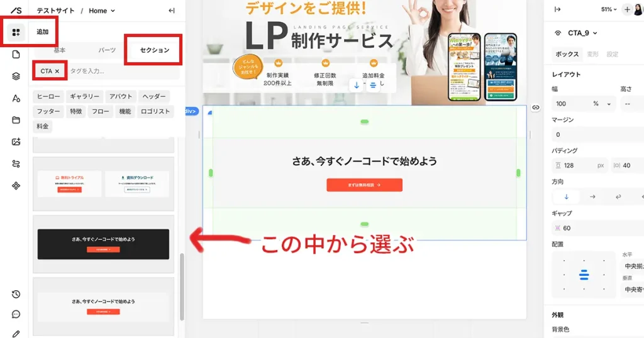
Task: Click the right panel expand arrow icon
Action: (x=557, y=9)
